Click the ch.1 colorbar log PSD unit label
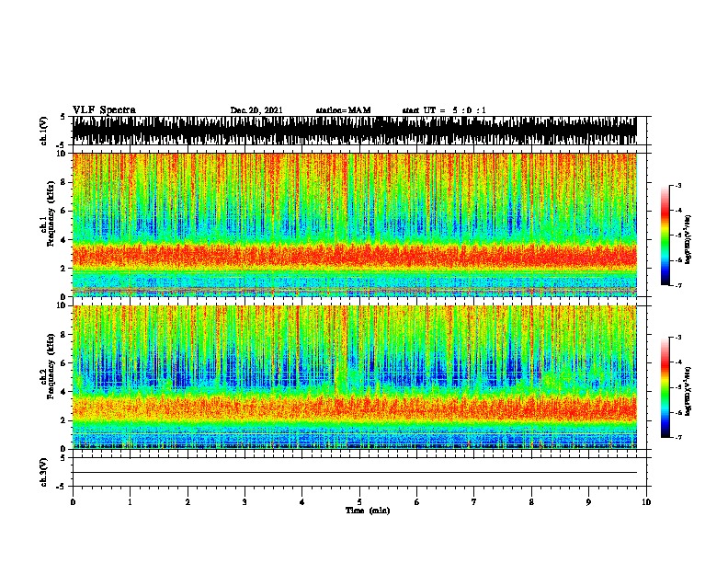 (x=688, y=239)
